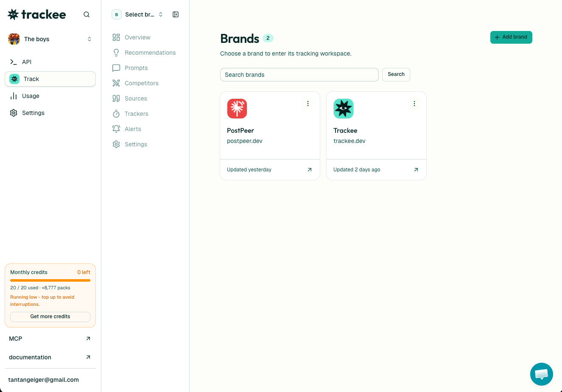Click the Track burst icon

(x=14, y=79)
